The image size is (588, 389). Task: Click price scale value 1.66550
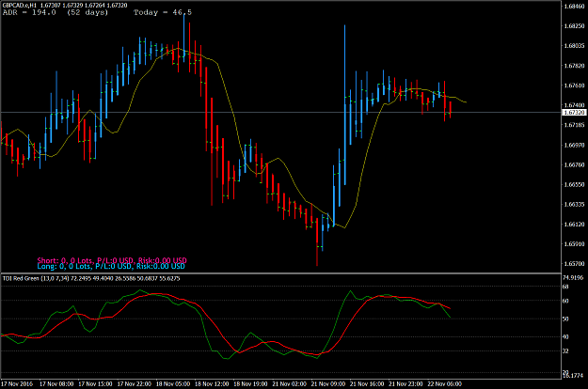tap(574, 184)
